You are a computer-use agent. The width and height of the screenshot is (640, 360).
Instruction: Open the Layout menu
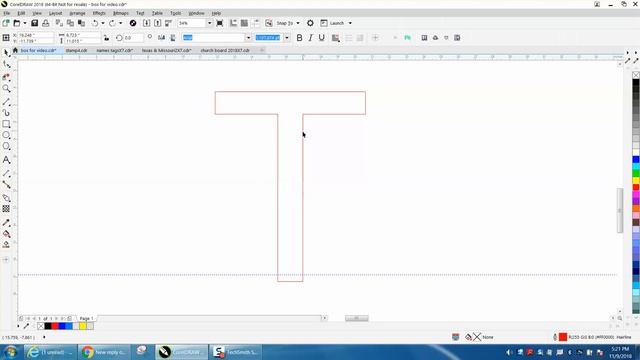point(56,13)
